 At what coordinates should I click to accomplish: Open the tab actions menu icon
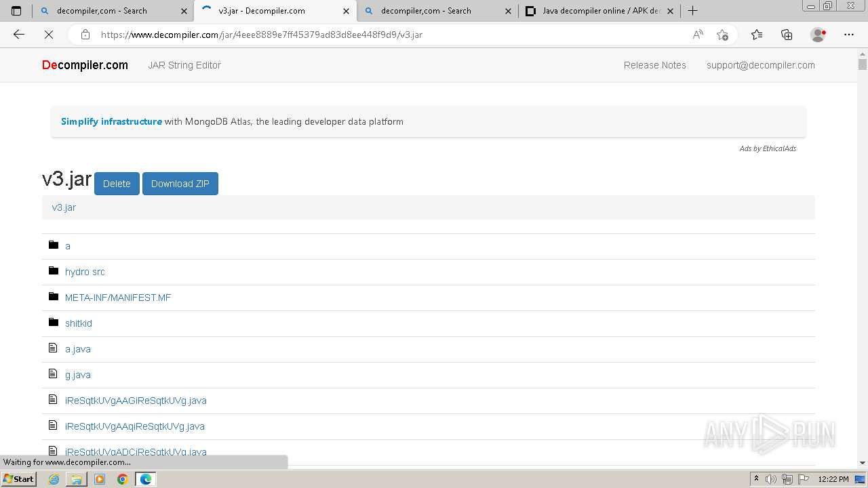pyautogui.click(x=16, y=11)
